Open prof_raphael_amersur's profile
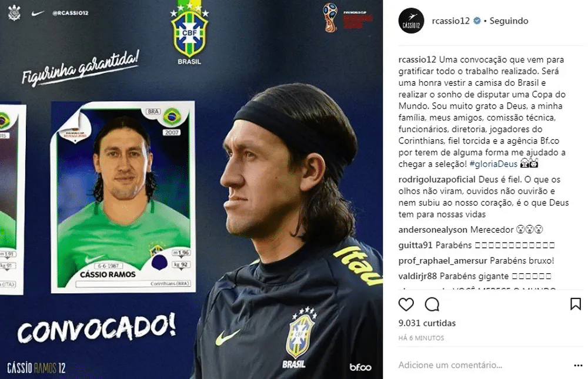This screenshot has height=379, width=588. pyautogui.click(x=443, y=260)
